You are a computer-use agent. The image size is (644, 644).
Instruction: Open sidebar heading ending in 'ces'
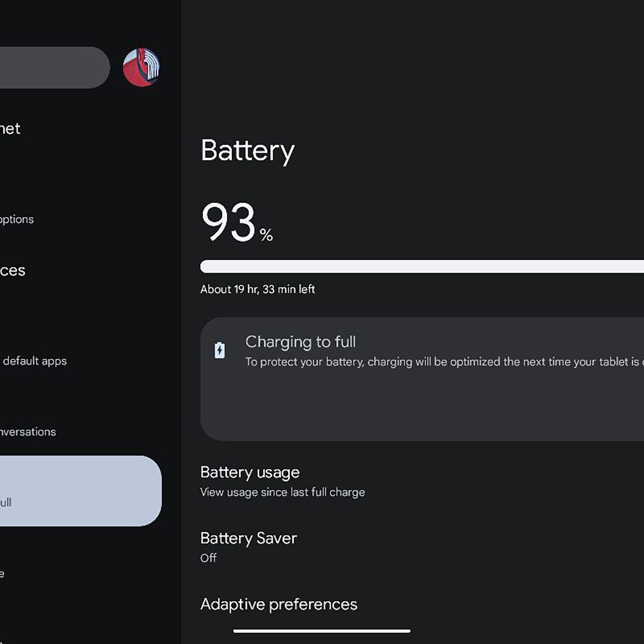(12, 270)
